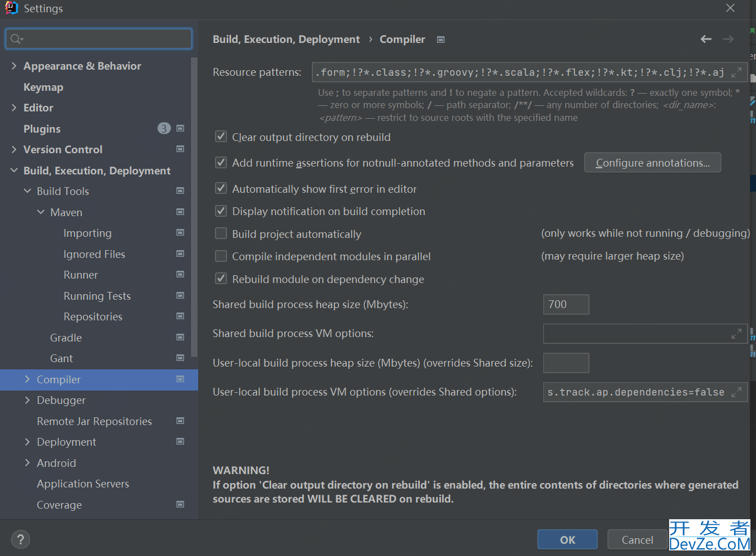Uncheck Clear output directory on rebuild

221,136
